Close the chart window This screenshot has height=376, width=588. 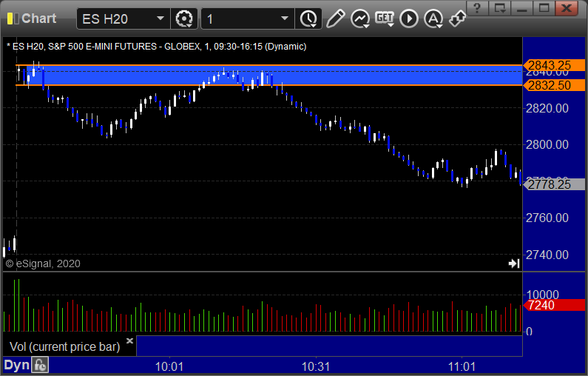567,8
